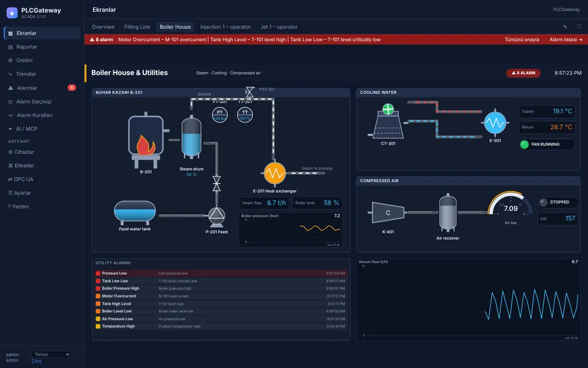Image resolution: width=588 pixels, height=368 pixels.
Task: Click the Boiler pressure (bar) trend chart
Action: [290, 230]
